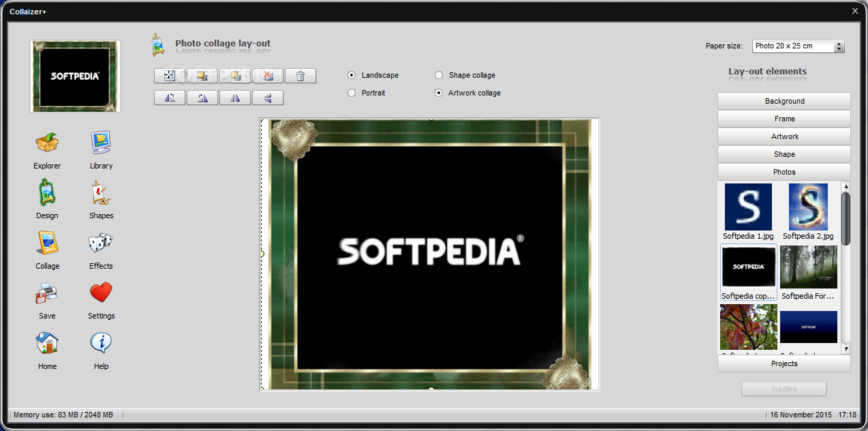Click the remove photo red-X button
The width and height of the screenshot is (868, 431).
[x=268, y=76]
